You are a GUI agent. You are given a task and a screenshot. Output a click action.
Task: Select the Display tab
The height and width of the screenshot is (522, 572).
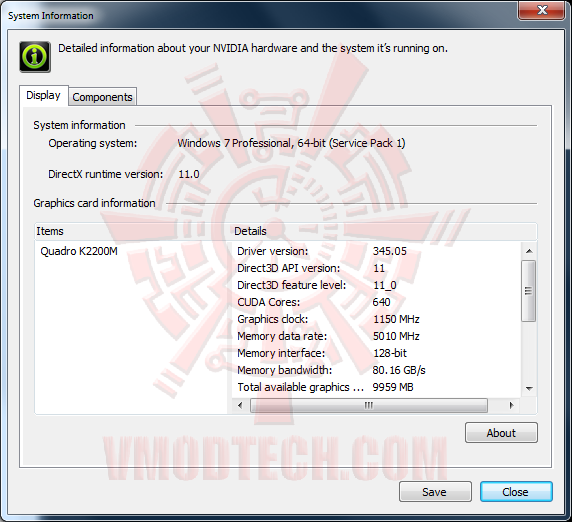pos(44,96)
